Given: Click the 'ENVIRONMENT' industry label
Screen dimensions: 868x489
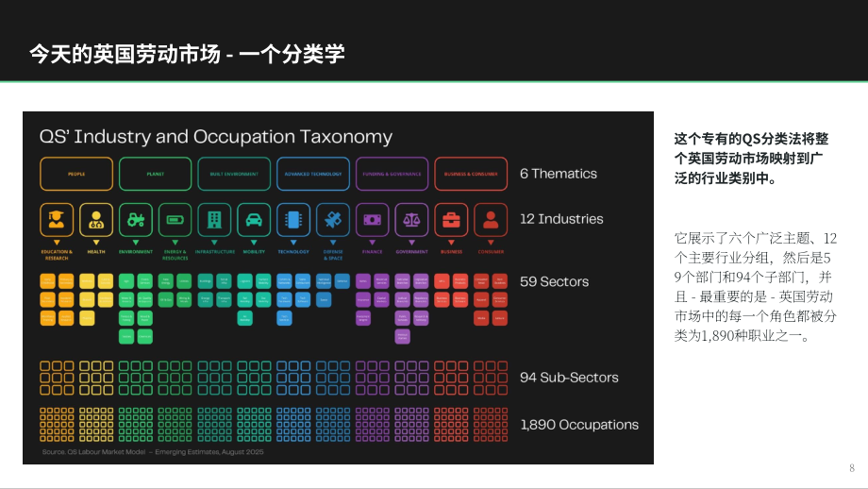Looking at the screenshot, I should [x=136, y=252].
